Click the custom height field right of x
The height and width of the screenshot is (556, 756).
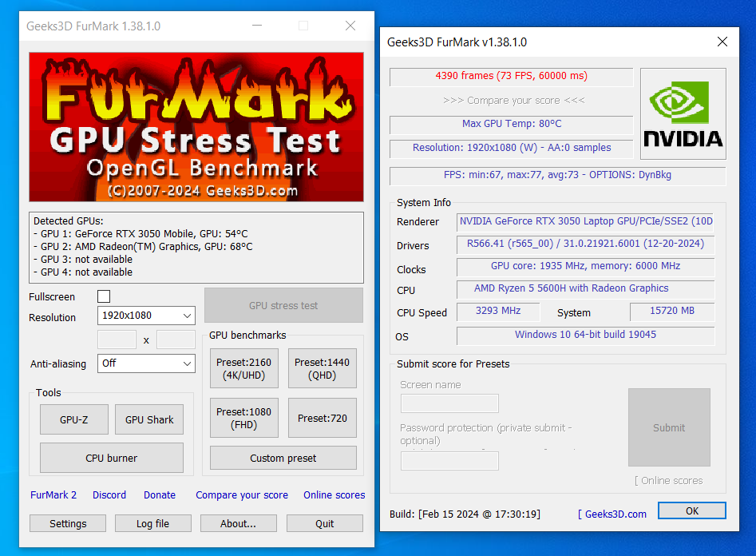[x=176, y=340]
